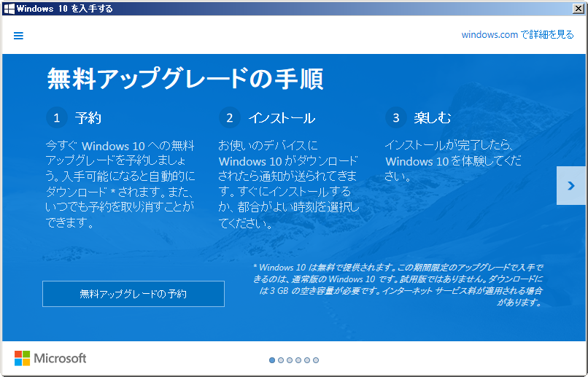The image size is (588, 377).
Task: Go to next page with right chevron
Action: click(x=570, y=185)
